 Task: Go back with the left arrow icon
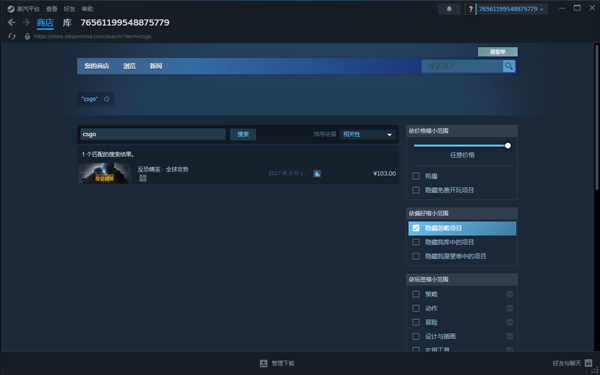click(11, 22)
